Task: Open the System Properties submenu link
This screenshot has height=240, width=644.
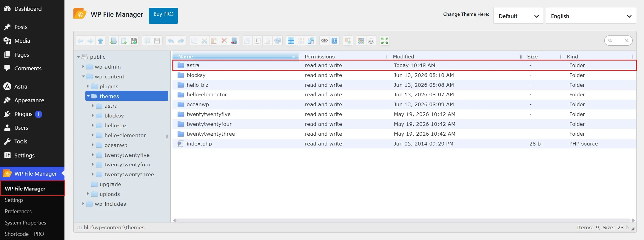Action: click(25, 222)
